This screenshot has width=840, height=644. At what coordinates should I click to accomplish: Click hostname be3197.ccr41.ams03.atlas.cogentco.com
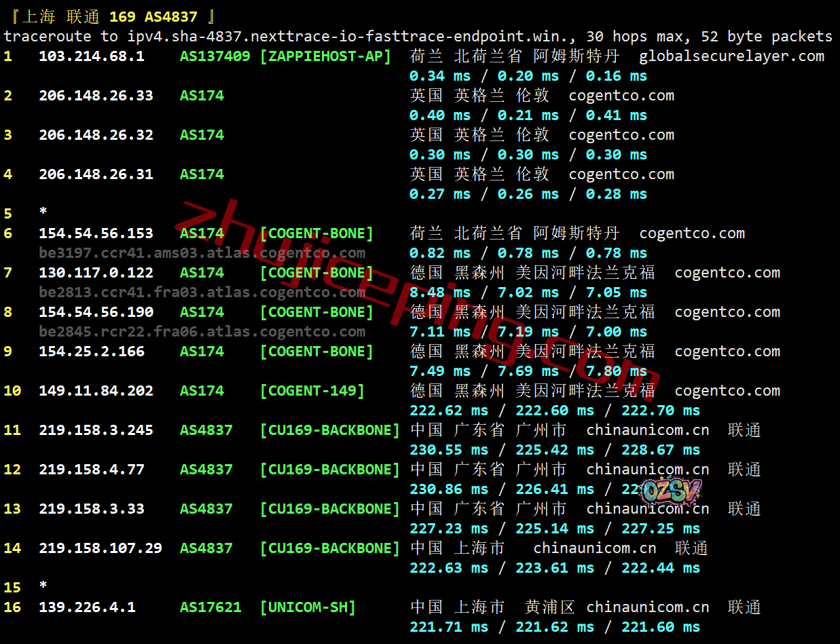coord(202,253)
